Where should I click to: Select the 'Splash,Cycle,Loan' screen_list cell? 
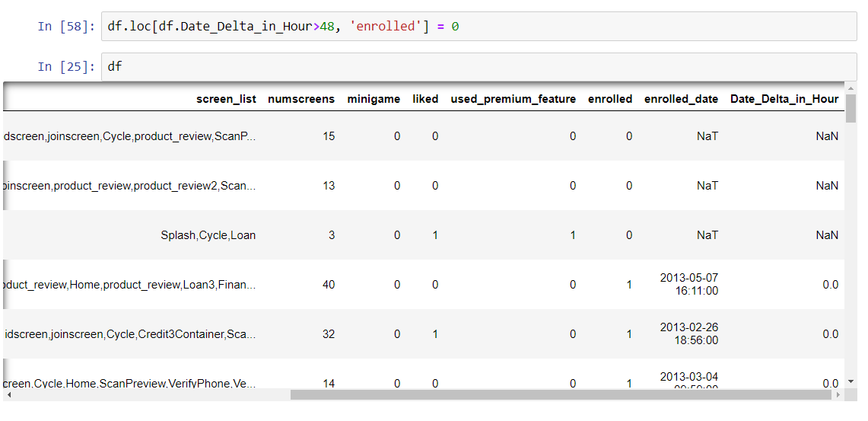coord(208,235)
